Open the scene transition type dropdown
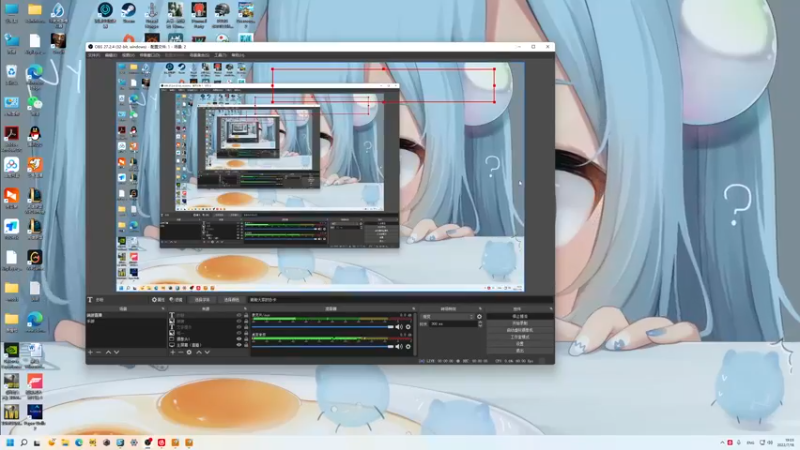Screen dimensions: 800x450 447,317
